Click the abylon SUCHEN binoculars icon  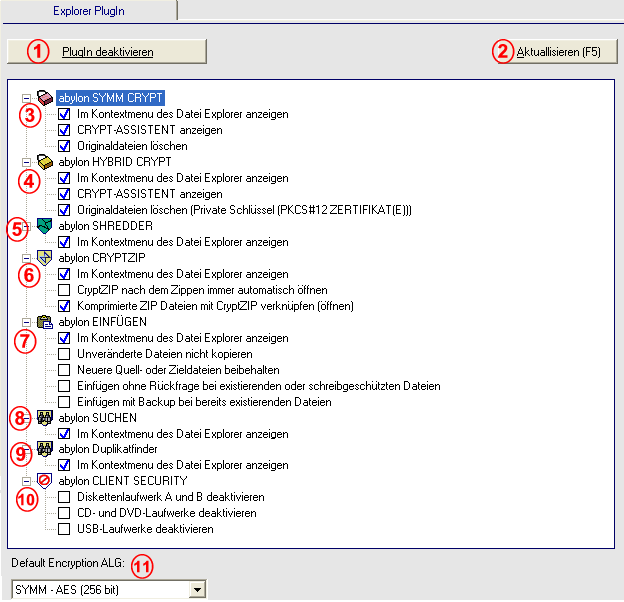tap(44, 417)
